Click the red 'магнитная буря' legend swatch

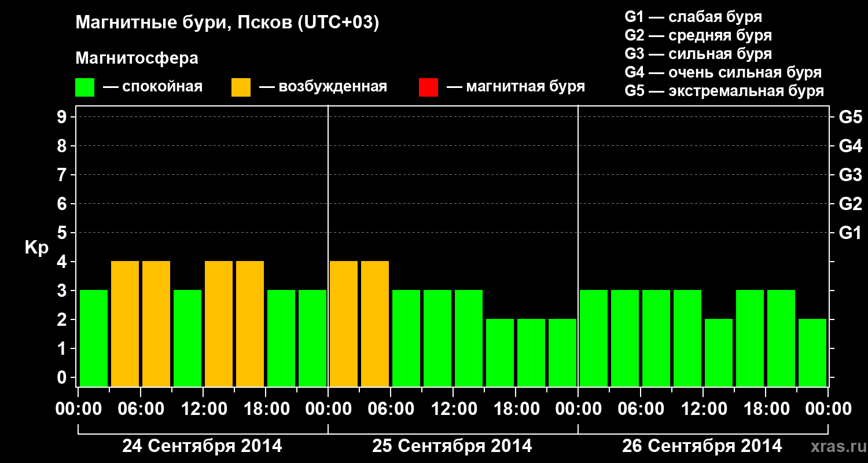coord(428,87)
